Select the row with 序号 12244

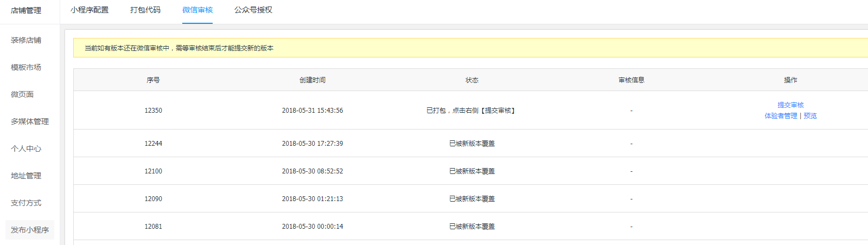point(153,144)
